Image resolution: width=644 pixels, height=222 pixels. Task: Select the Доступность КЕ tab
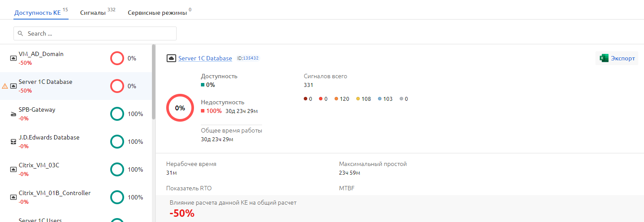[37, 13]
